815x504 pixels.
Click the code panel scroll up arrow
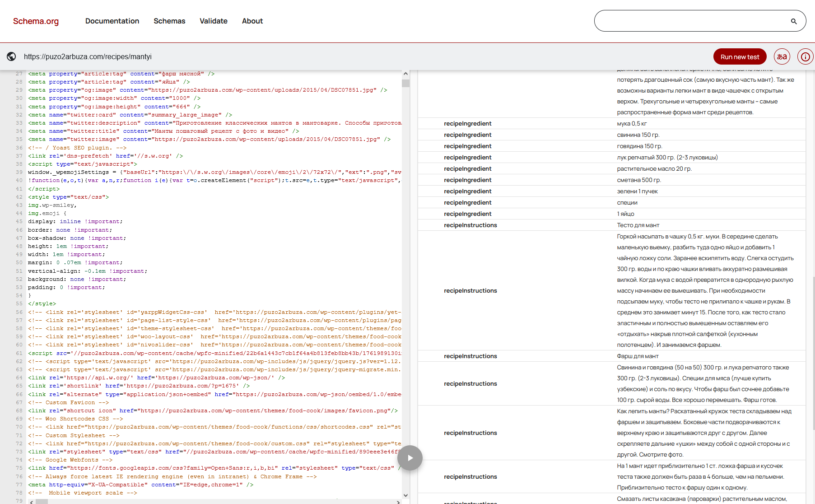click(405, 74)
